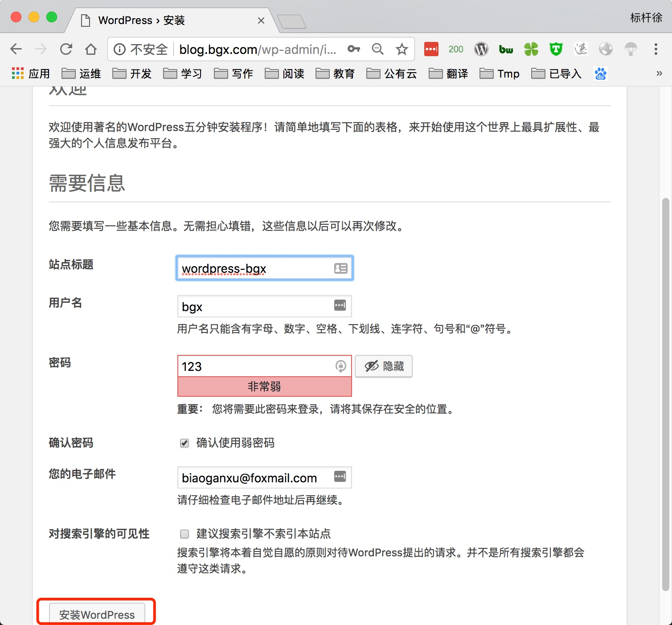Open the 翻译 bookmark folder
Image resolution: width=672 pixels, height=625 pixels.
pos(448,74)
